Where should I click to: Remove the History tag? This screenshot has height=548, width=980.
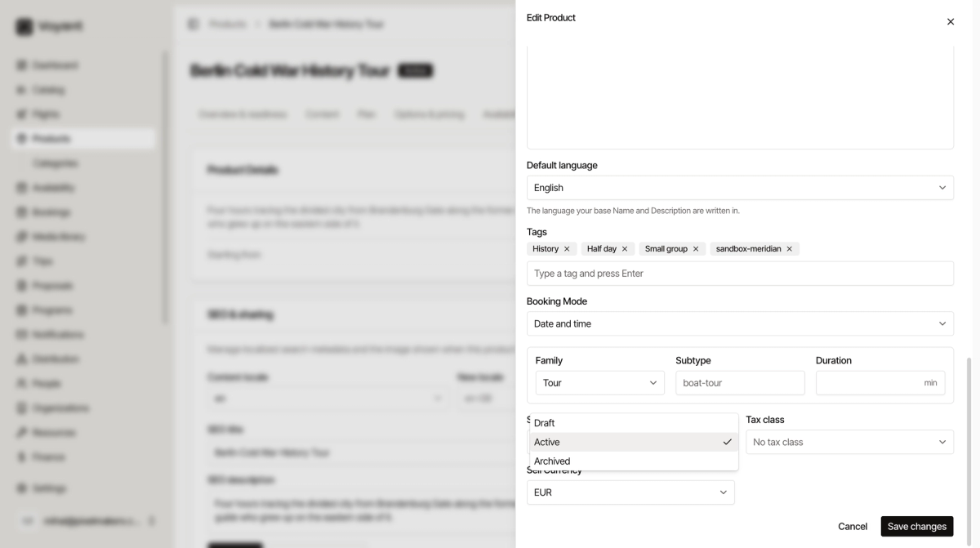tap(567, 249)
